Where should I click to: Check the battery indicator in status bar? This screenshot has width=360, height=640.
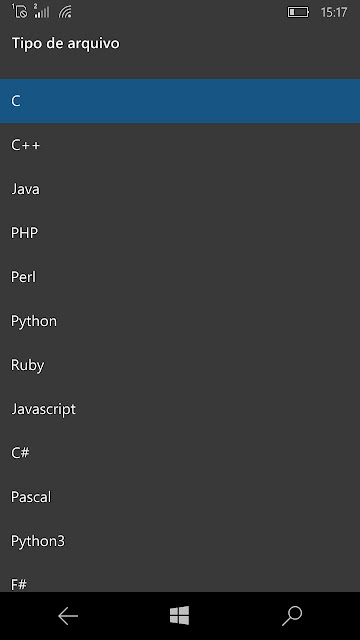298,12
